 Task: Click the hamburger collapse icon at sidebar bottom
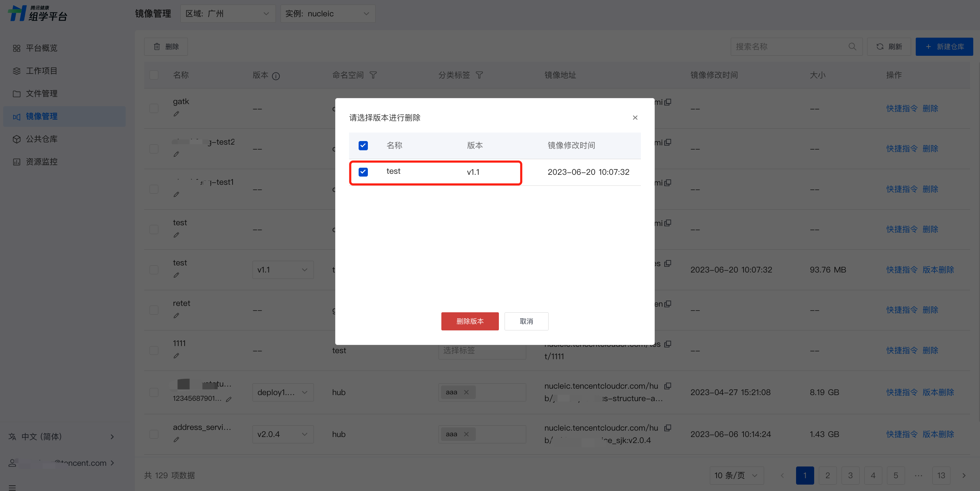pos(12,487)
